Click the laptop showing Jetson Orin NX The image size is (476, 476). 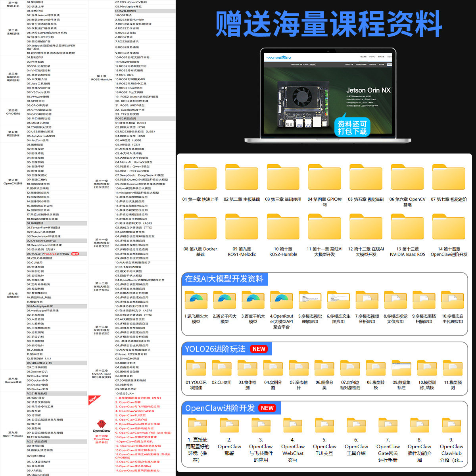tap(328, 95)
